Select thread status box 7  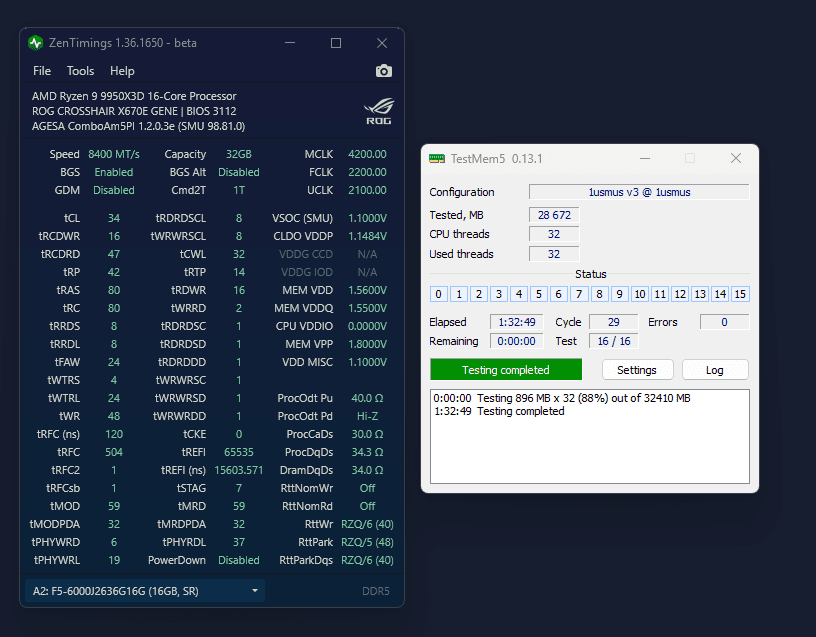(x=579, y=294)
